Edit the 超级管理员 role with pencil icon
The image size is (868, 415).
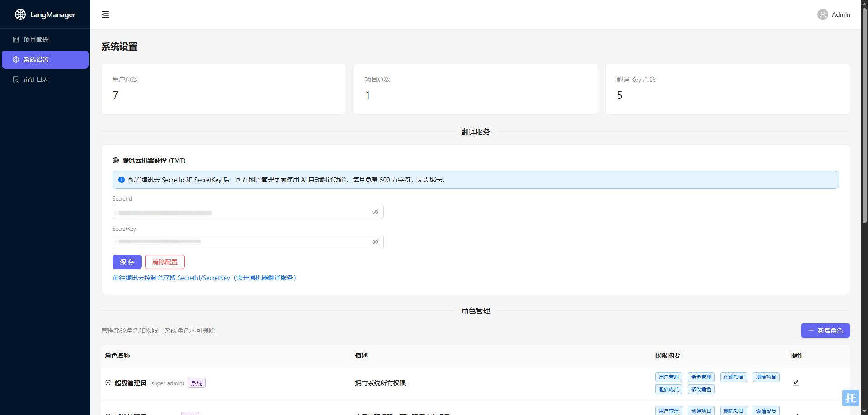[796, 382]
